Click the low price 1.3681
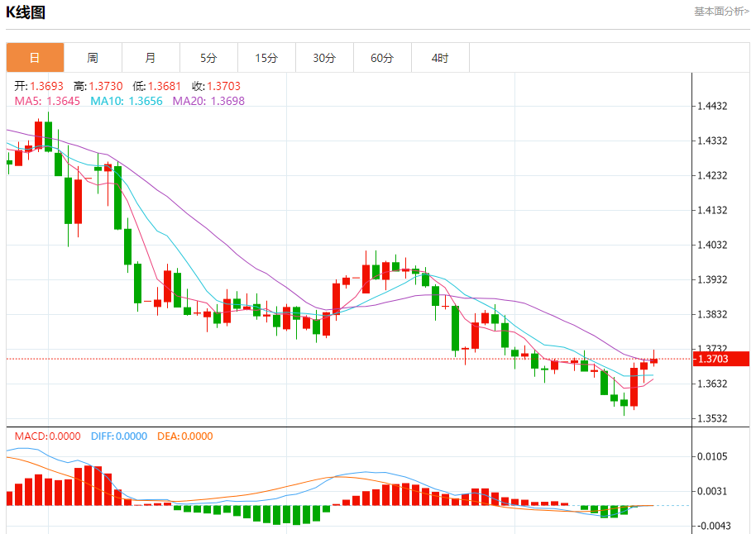This screenshot has height=534, width=756. 165,86
